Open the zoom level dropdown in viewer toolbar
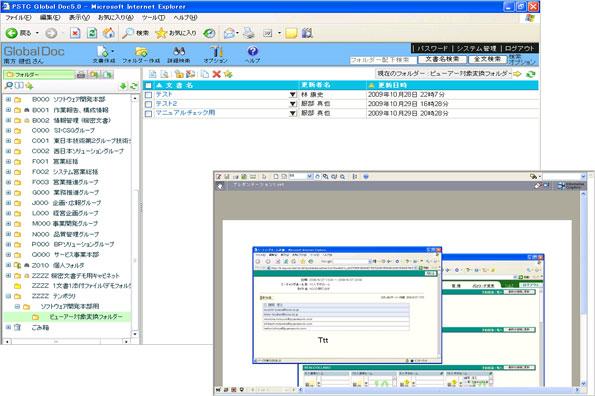The image size is (595, 396). click(x=310, y=177)
